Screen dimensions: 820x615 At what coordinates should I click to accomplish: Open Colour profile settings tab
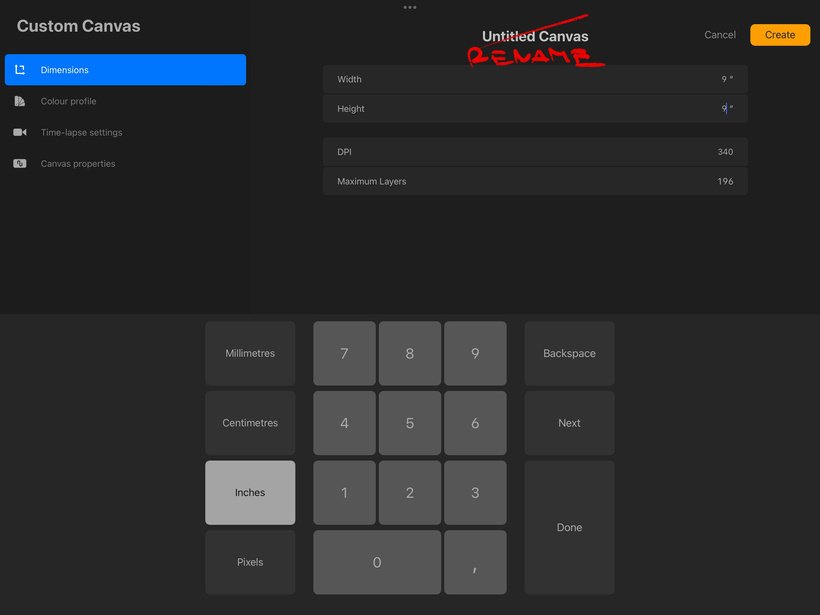tap(69, 101)
